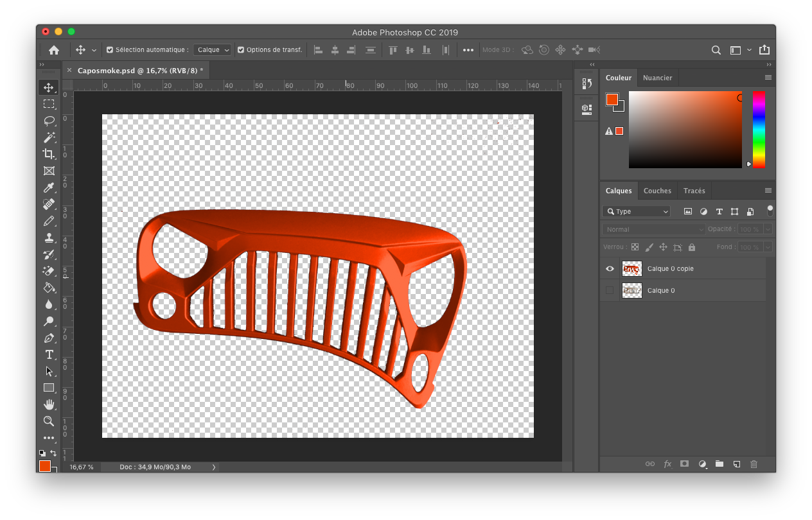Create a new layer button
812x520 pixels.
coord(737,464)
